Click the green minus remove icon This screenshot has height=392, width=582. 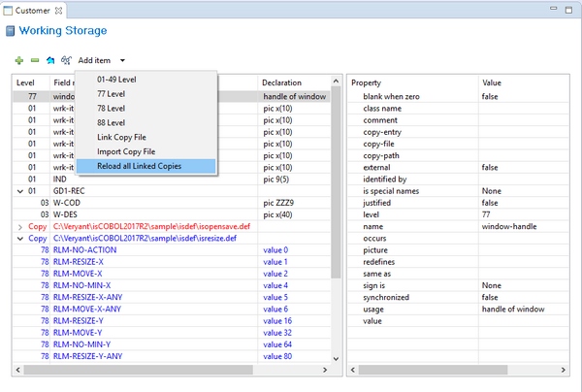click(x=35, y=60)
